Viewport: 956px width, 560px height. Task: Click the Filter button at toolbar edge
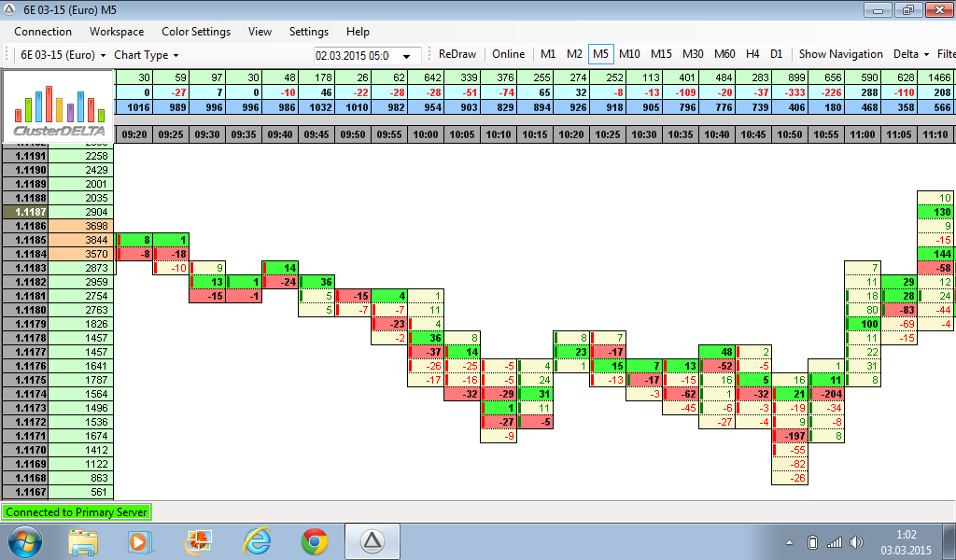946,54
